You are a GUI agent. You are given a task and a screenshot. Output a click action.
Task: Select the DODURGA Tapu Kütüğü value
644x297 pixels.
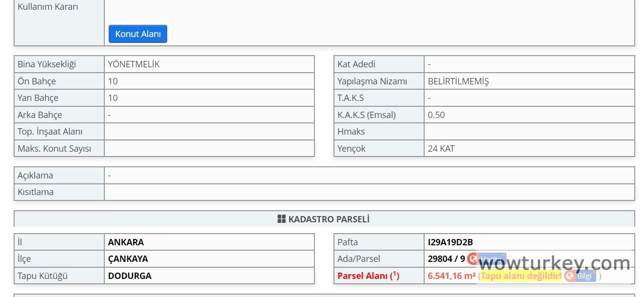click(130, 276)
